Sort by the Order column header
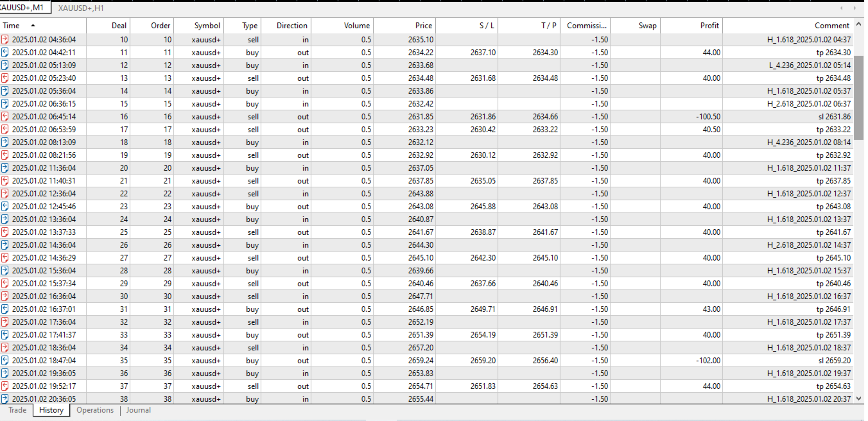The width and height of the screenshot is (868, 421). (x=152, y=26)
